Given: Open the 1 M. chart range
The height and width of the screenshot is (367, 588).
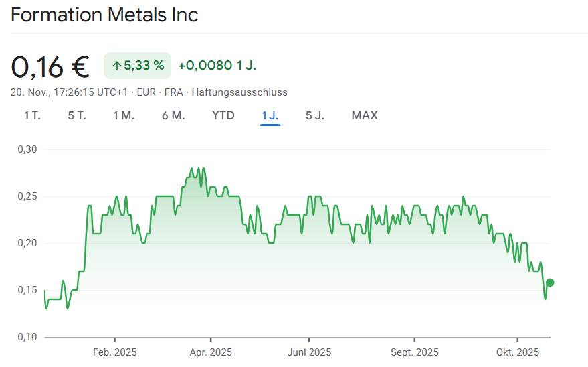Looking at the screenshot, I should (124, 115).
